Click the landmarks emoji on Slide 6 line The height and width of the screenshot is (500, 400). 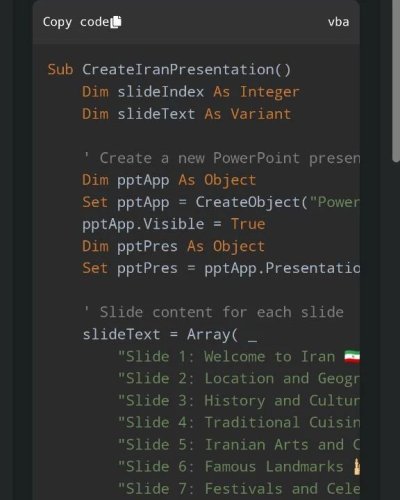(357, 467)
